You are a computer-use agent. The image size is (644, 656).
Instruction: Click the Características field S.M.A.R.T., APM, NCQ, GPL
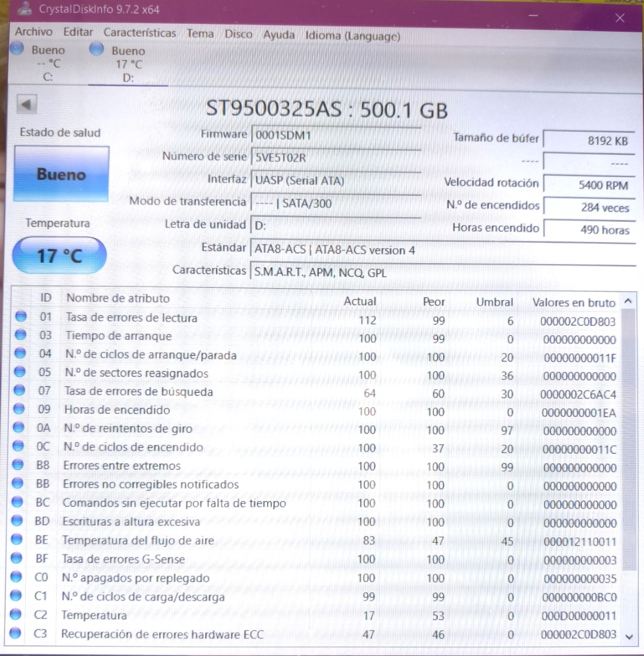[x=442, y=273]
